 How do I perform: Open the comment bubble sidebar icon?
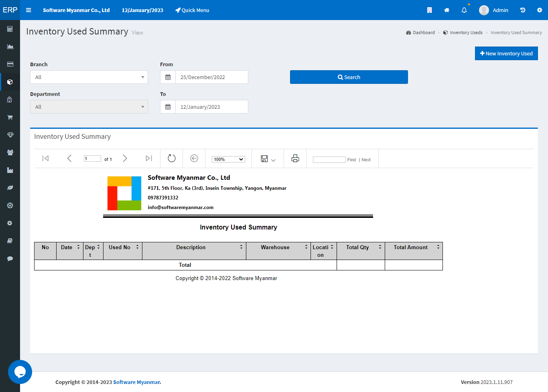pos(10,258)
